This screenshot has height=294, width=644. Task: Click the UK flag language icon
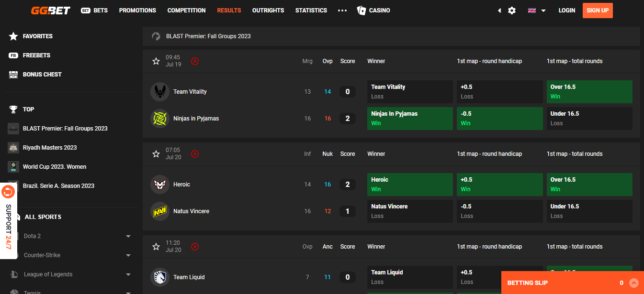pos(532,11)
